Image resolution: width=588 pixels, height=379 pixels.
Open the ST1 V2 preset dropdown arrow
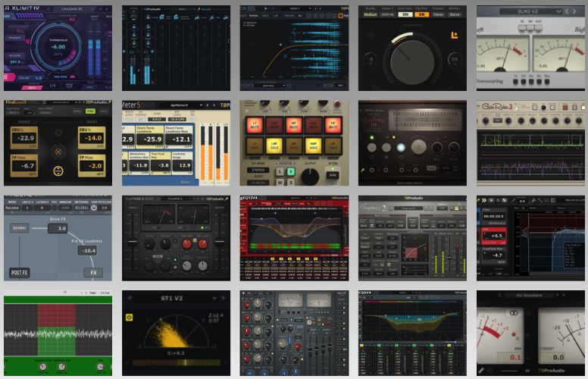(x=214, y=299)
